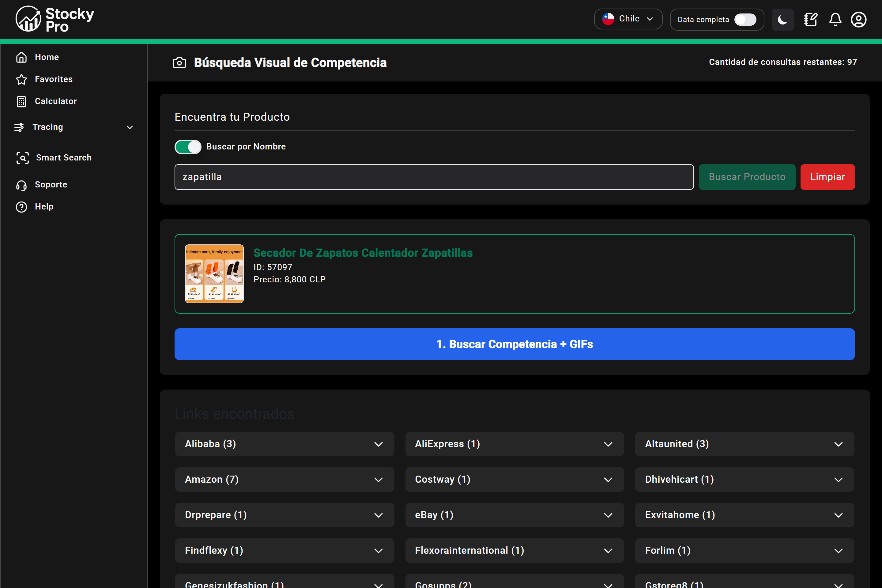Click the camera icon beside Búsqueda Visual
This screenshot has width=882, height=588.
click(x=179, y=62)
